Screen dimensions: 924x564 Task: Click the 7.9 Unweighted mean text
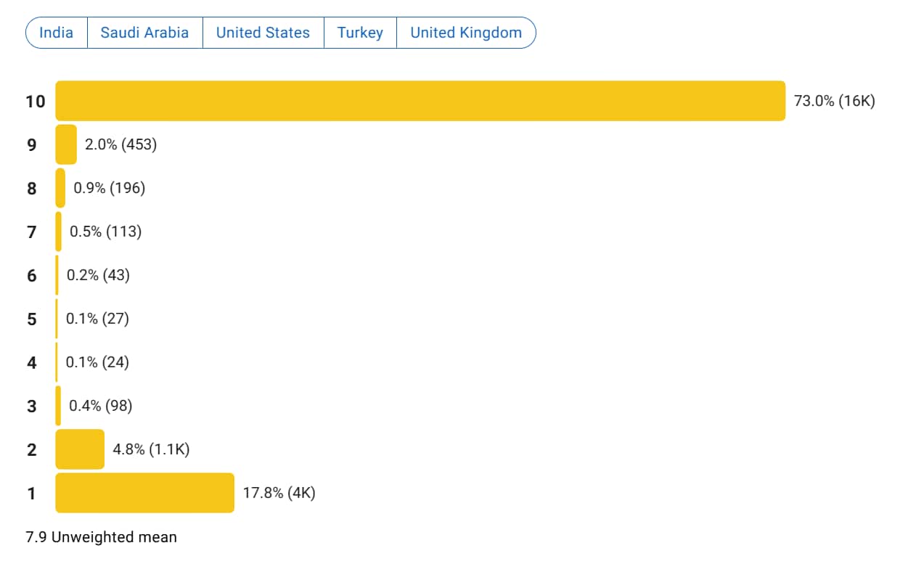101,537
